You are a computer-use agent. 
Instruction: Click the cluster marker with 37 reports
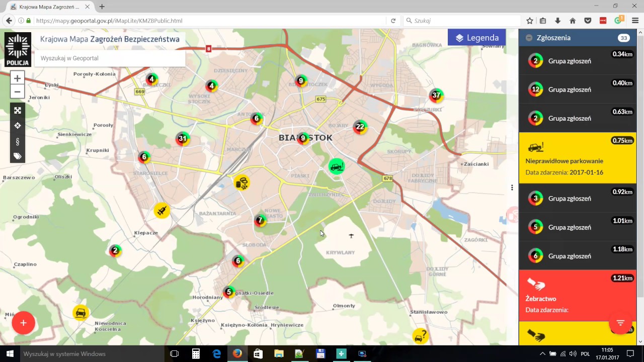436,95
